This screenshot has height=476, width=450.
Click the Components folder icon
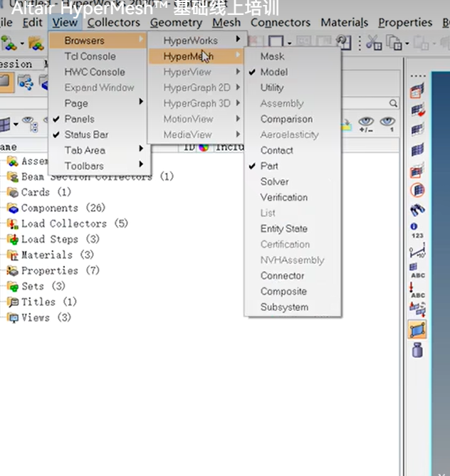[x=13, y=208]
